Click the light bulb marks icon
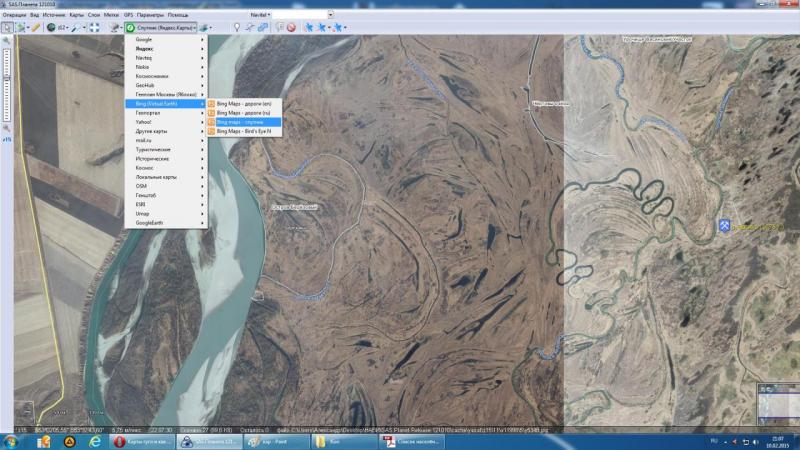This screenshot has width=800, height=450. pyautogui.click(x=237, y=28)
